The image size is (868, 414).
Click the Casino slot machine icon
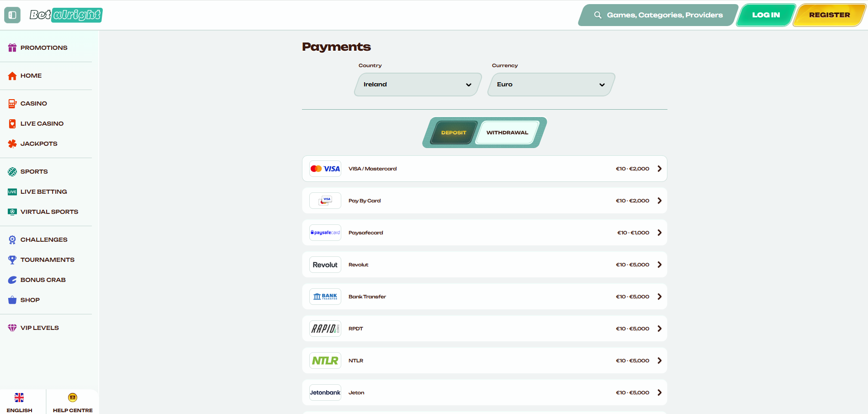click(x=12, y=104)
